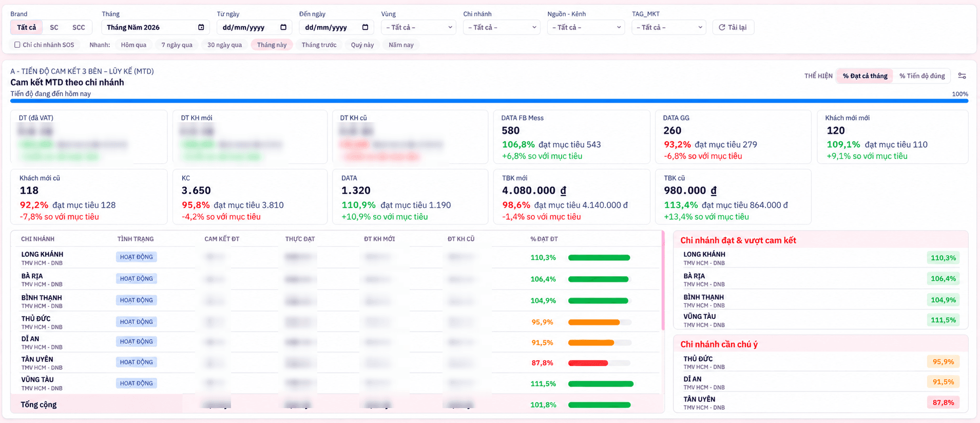Click the DATA FB Mess value 580
980x423 pixels.
(510, 130)
